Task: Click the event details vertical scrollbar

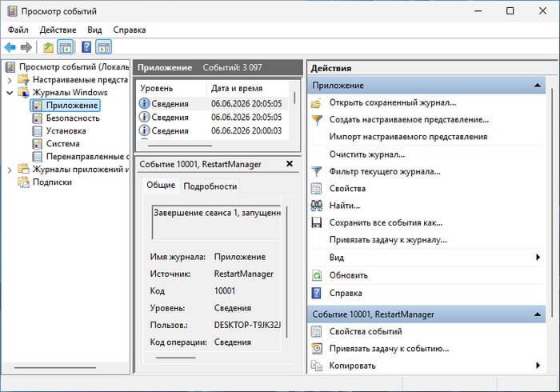Action: point(286,271)
